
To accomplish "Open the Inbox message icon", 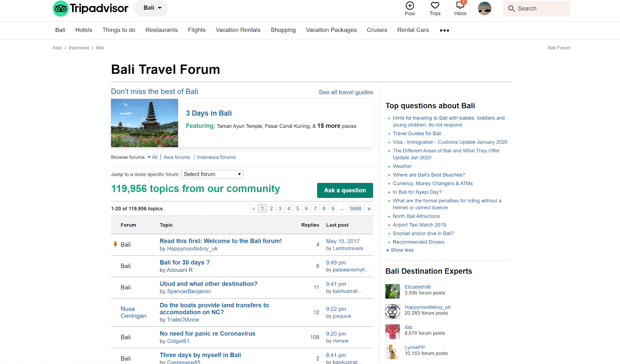I will point(460,5).
